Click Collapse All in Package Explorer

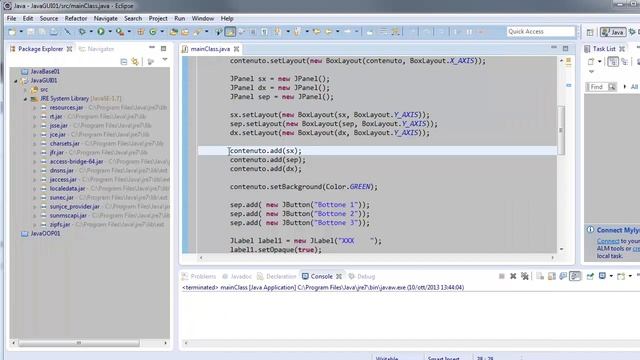pyautogui.click(x=124, y=62)
